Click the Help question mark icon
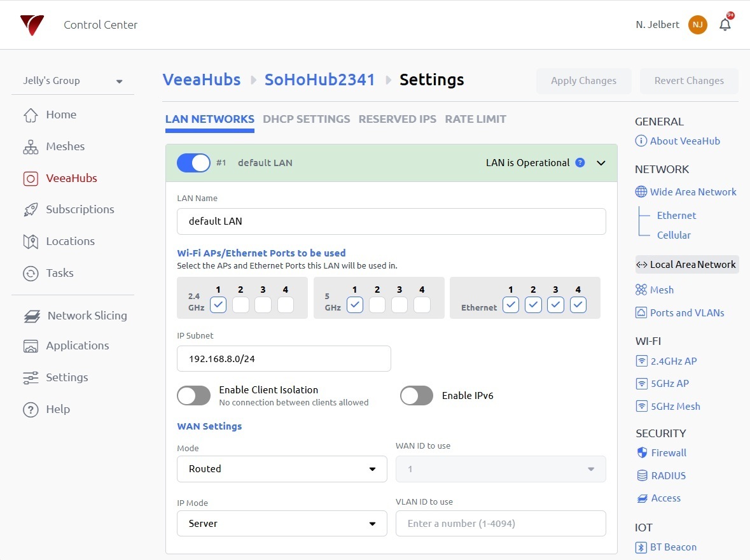This screenshot has height=560, width=750. tap(31, 410)
